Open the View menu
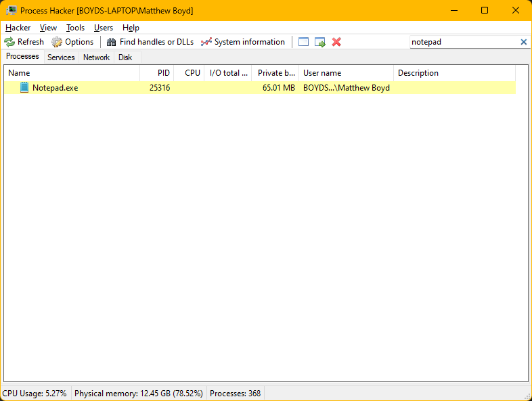The height and width of the screenshot is (401, 532). 48,28
